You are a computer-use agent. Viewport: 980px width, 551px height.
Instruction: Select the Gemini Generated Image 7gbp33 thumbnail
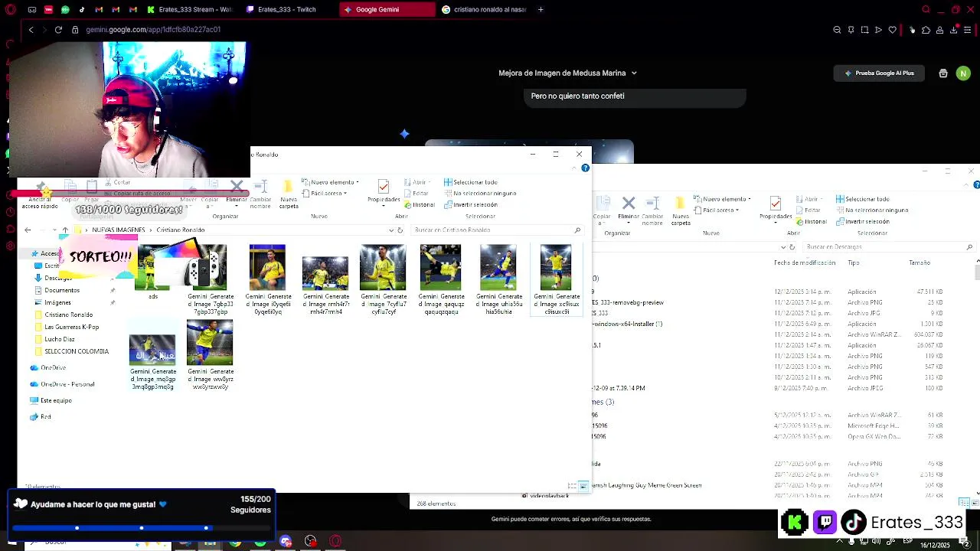click(x=211, y=280)
